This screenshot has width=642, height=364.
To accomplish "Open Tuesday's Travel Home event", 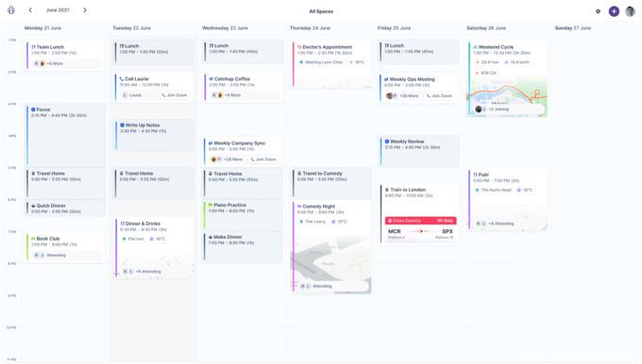I will [x=154, y=183].
